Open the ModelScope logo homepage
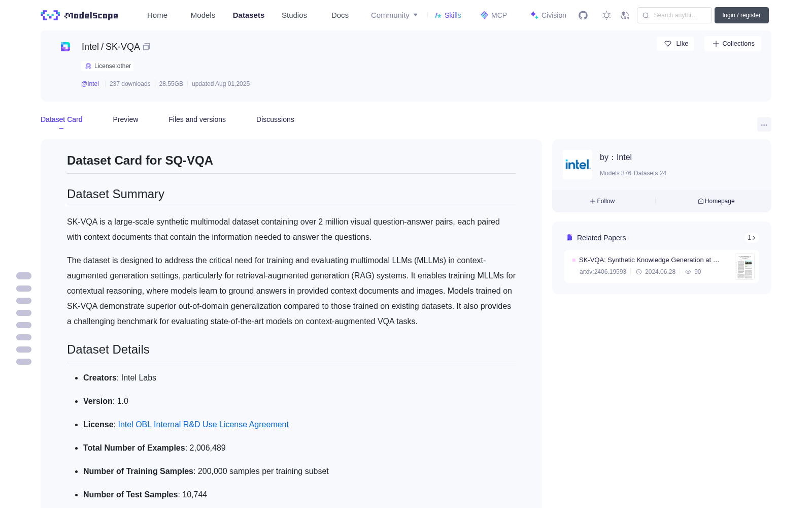 coord(79,15)
